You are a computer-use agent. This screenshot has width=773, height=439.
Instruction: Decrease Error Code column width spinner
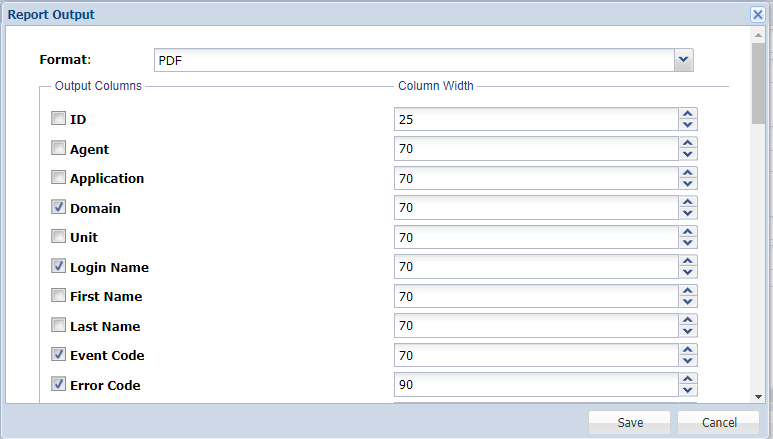point(687,391)
